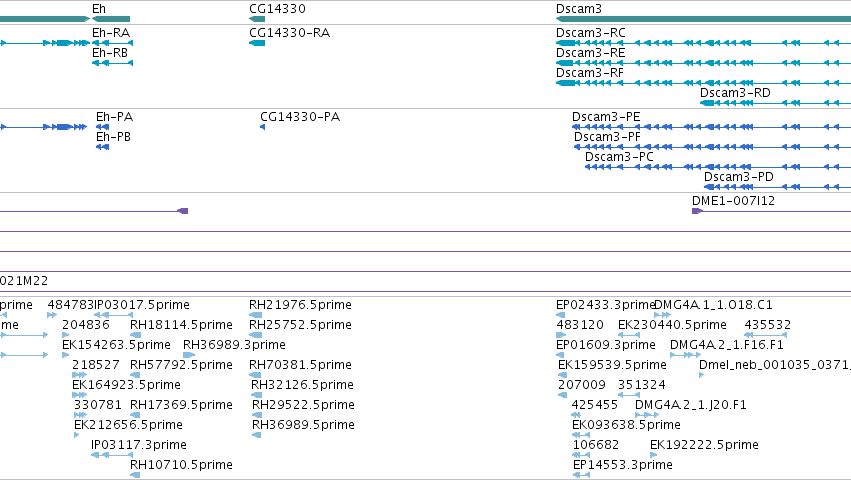
Task: Click the RH10710.5prime EST label
Action: click(x=181, y=465)
